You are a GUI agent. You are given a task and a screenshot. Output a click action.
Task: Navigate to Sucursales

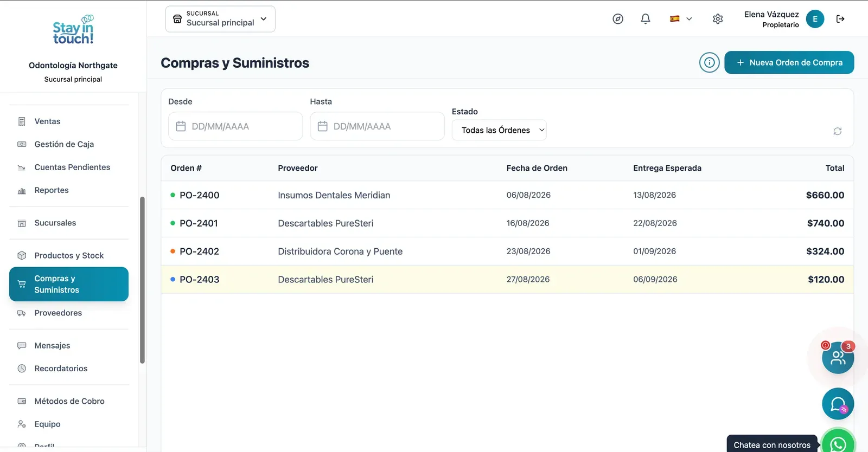[69, 223]
